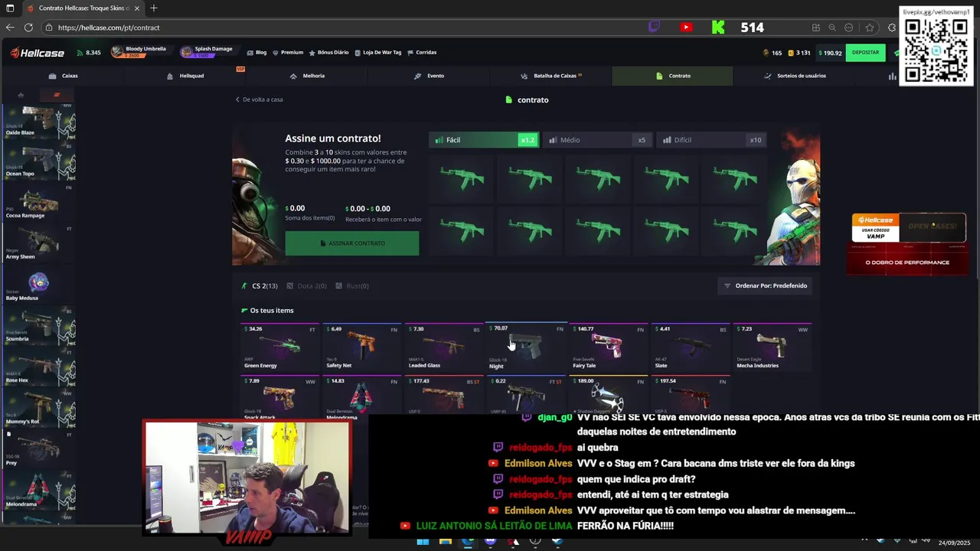
Task: Open the Corridas link
Action: tap(422, 53)
